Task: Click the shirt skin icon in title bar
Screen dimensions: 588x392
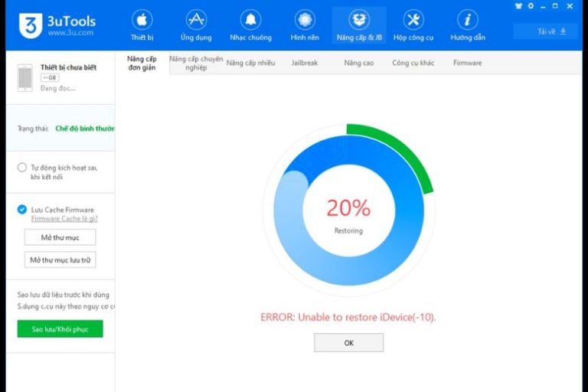Action: point(518,6)
